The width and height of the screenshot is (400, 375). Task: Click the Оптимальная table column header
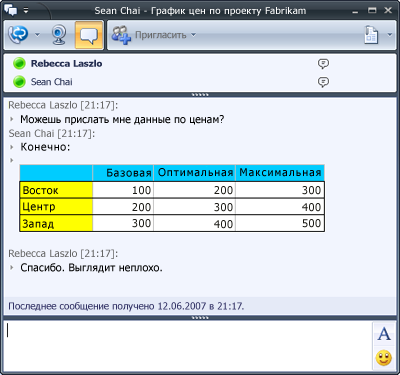(195, 173)
